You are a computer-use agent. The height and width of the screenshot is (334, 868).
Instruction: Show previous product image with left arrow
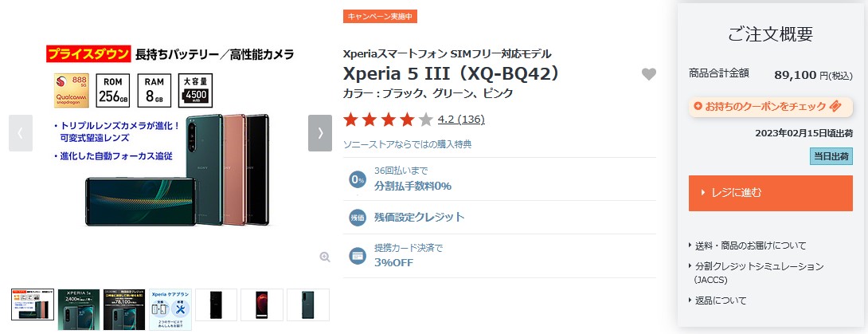pos(21,133)
